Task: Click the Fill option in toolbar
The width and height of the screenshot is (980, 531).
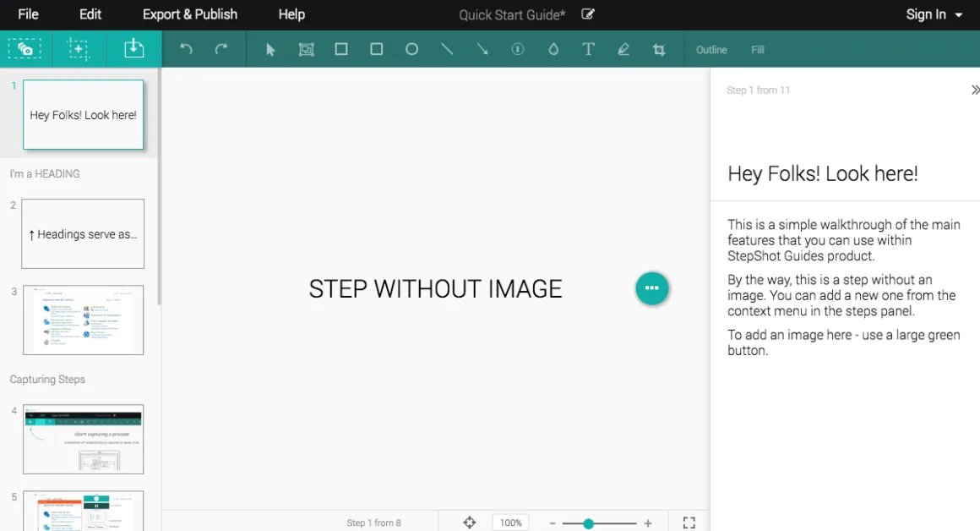Action: 758,49
